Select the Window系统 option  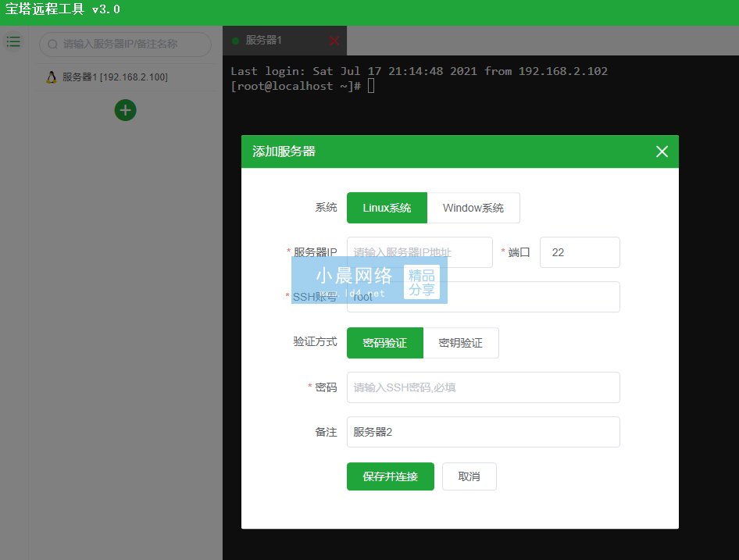pyautogui.click(x=473, y=208)
